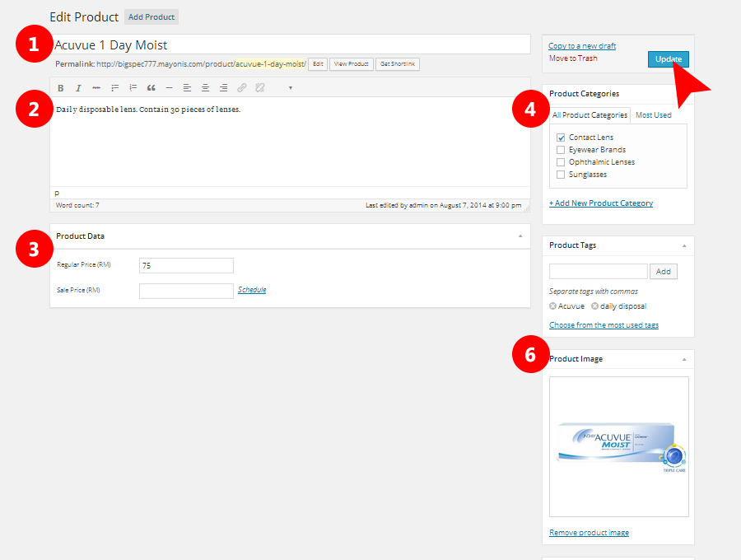Click the product tags input field

[599, 272]
